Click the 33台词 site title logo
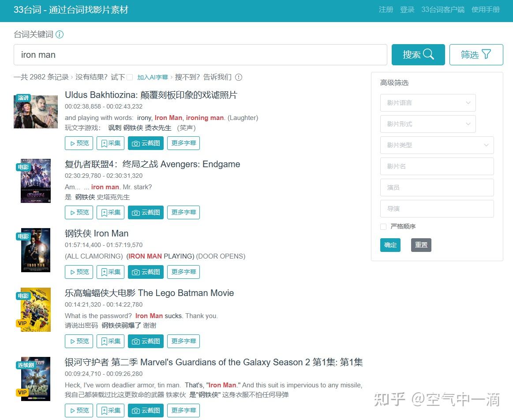Image resolution: width=513 pixels, height=420 pixels. coord(71,10)
